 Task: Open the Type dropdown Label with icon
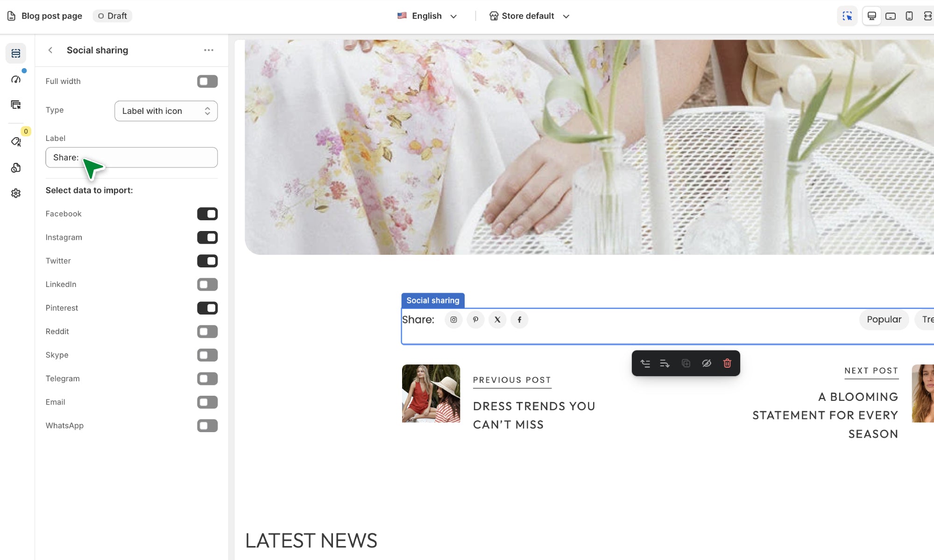pyautogui.click(x=166, y=111)
